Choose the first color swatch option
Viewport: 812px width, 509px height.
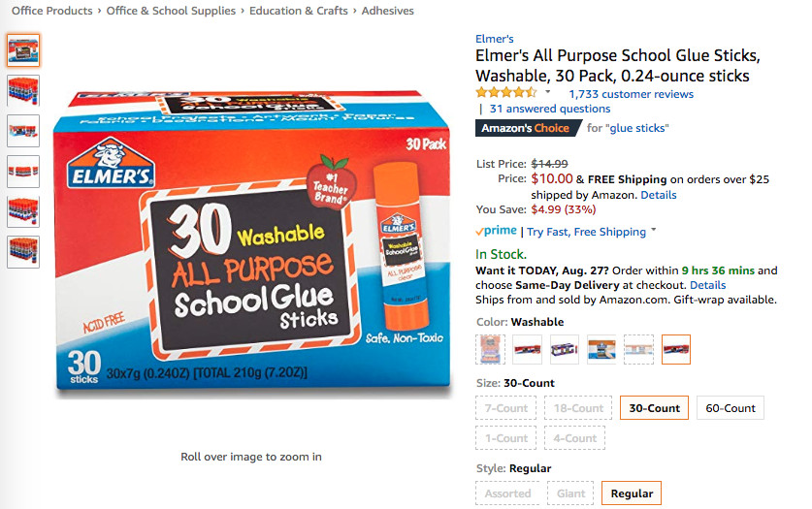click(490, 349)
